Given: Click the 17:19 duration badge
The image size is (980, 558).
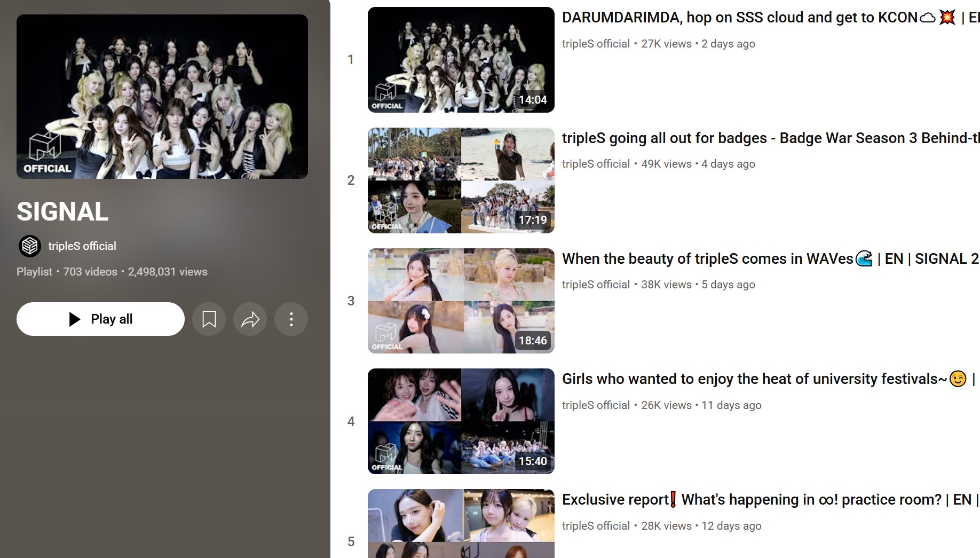Looking at the screenshot, I should point(533,220).
